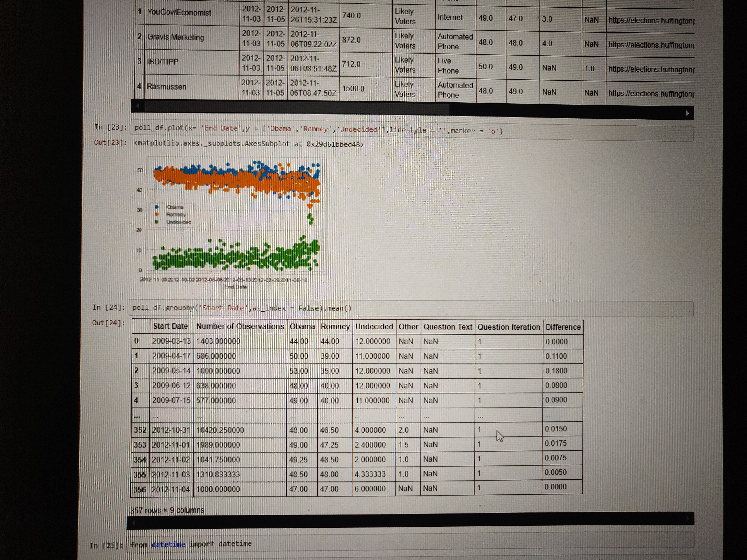Viewport: 747px width, 560px height.
Task: Click the 0.1800 difference cell
Action: pyautogui.click(x=563, y=371)
